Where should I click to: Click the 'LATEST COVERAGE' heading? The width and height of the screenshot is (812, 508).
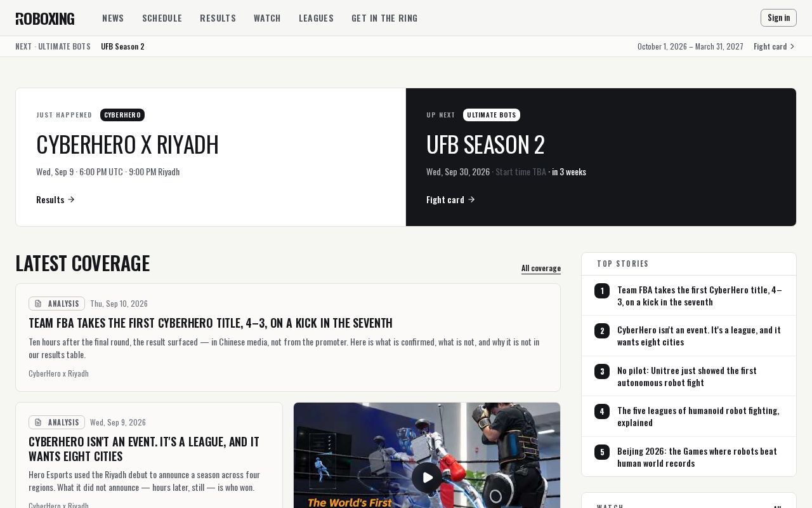pos(82,263)
